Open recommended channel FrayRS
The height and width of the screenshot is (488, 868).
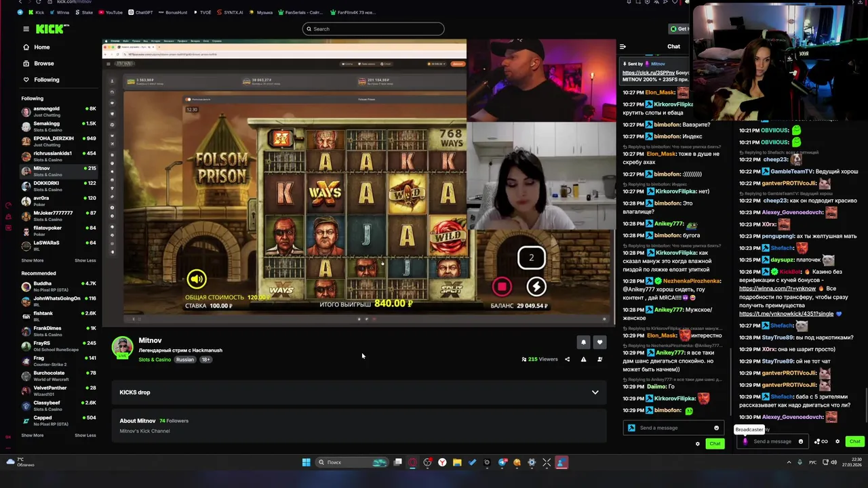click(x=58, y=345)
